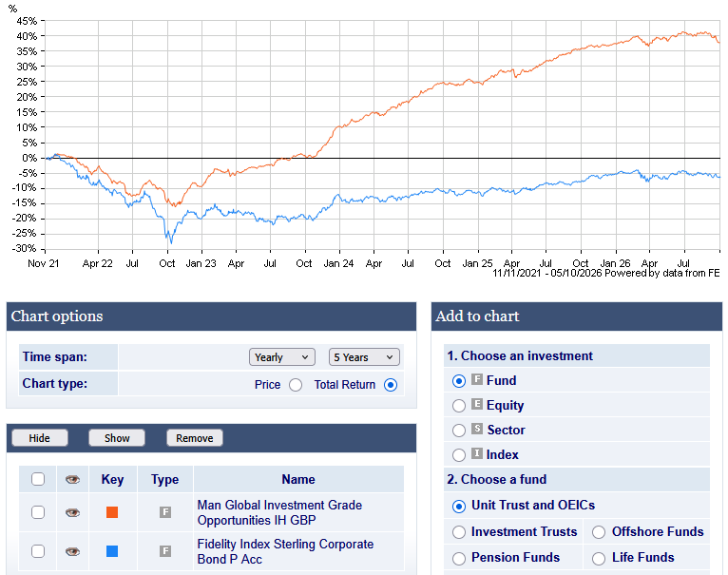Click the Chart options panel heading
The height and width of the screenshot is (575, 728).
tap(57, 316)
